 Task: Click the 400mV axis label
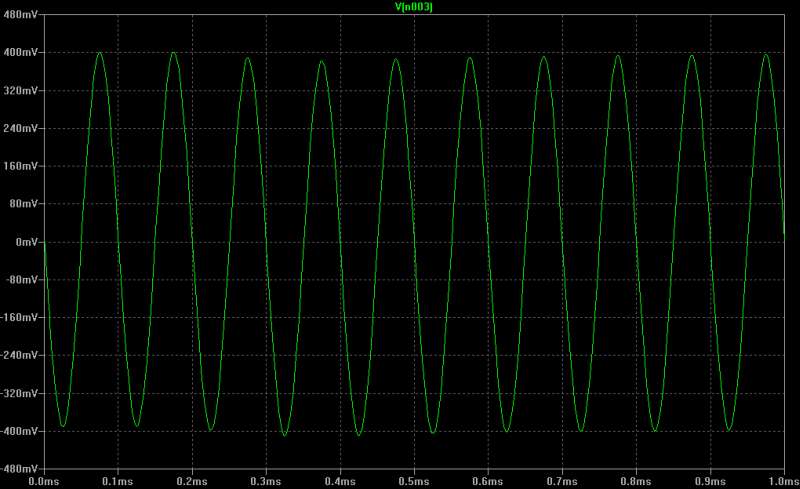(x=20, y=52)
